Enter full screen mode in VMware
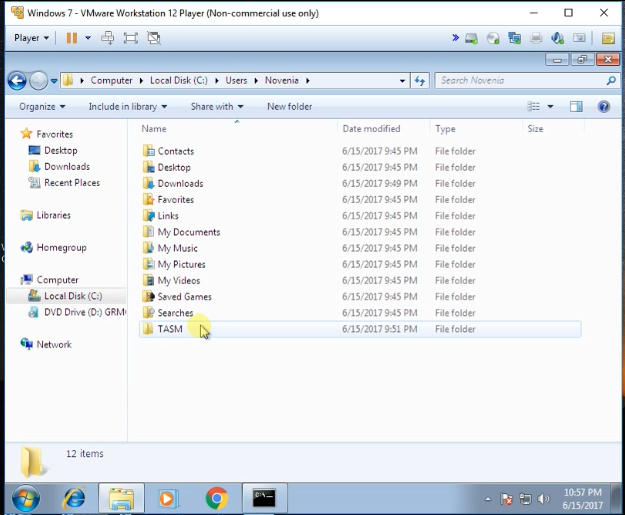Screen dimensions: 625x515 coord(131,38)
